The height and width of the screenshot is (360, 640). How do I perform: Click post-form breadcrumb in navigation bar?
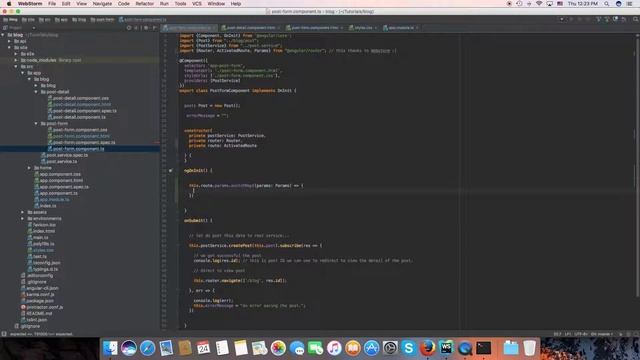[102, 20]
